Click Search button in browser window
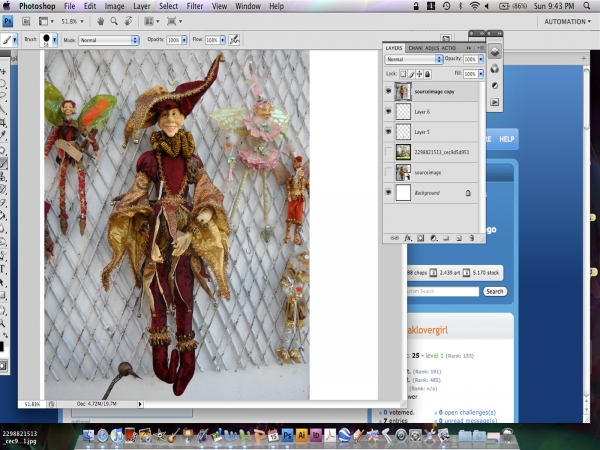Screen dimensions: 600x450 pyautogui.click(x=495, y=291)
